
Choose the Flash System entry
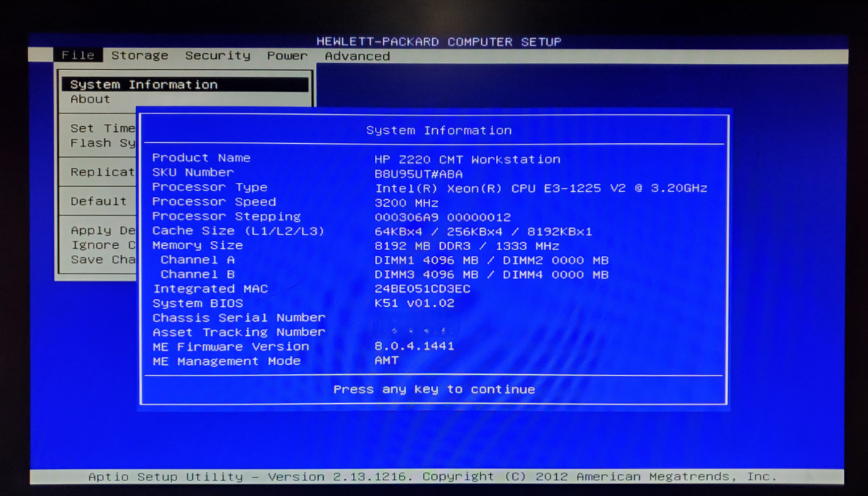pyautogui.click(x=102, y=143)
